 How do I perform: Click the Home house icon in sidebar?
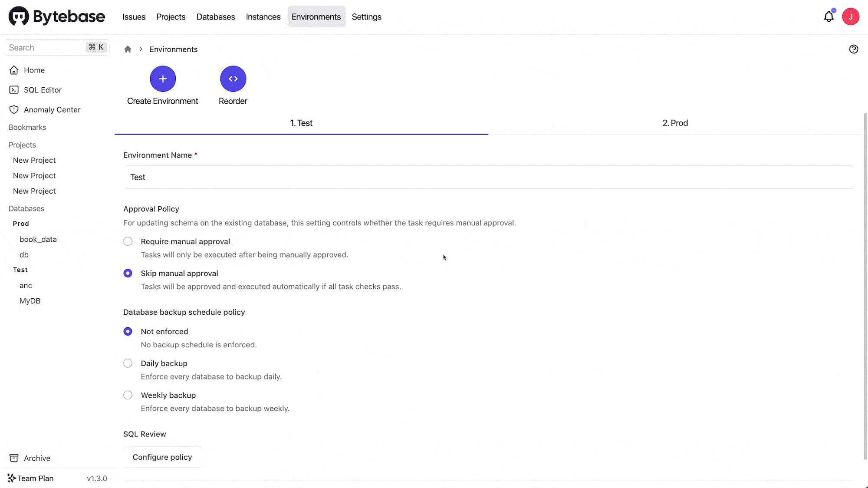(14, 70)
